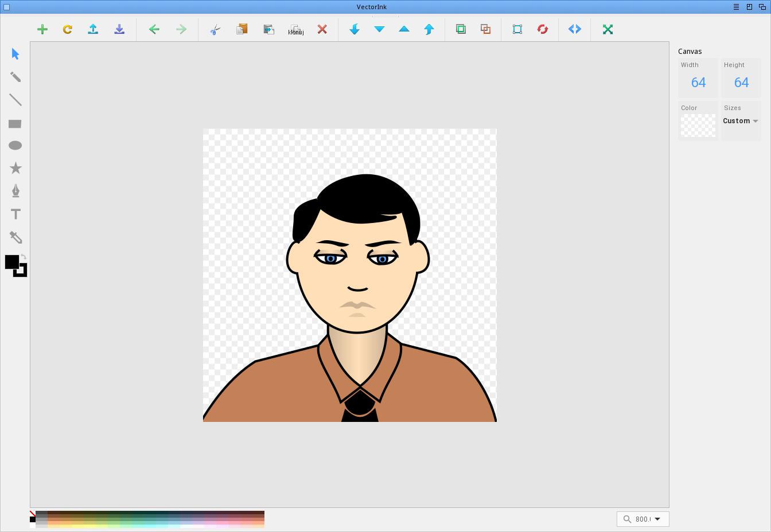Select the Pencil drawing tool
771x532 pixels.
tap(15, 77)
